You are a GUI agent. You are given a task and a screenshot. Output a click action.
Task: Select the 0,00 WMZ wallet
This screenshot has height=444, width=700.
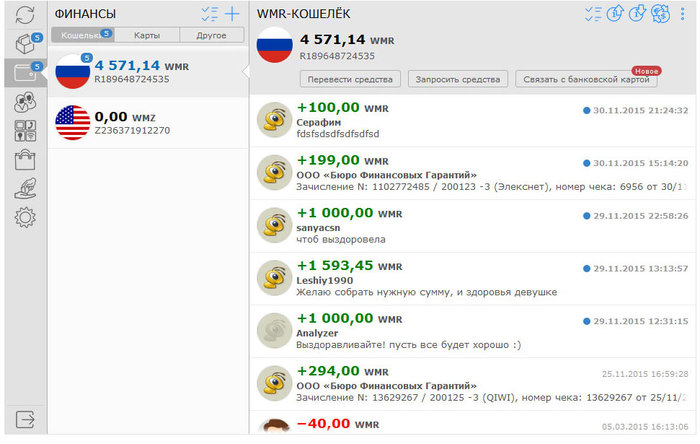(x=148, y=123)
